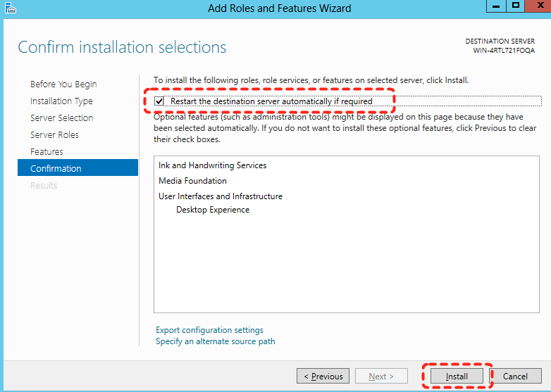Viewport: 551px width, 392px height.
Task: Go back with the Previous button
Action: (323, 377)
